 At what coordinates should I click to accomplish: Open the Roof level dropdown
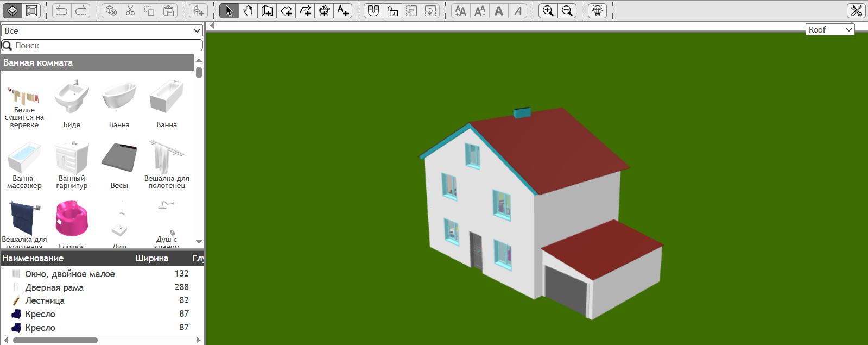tap(829, 30)
